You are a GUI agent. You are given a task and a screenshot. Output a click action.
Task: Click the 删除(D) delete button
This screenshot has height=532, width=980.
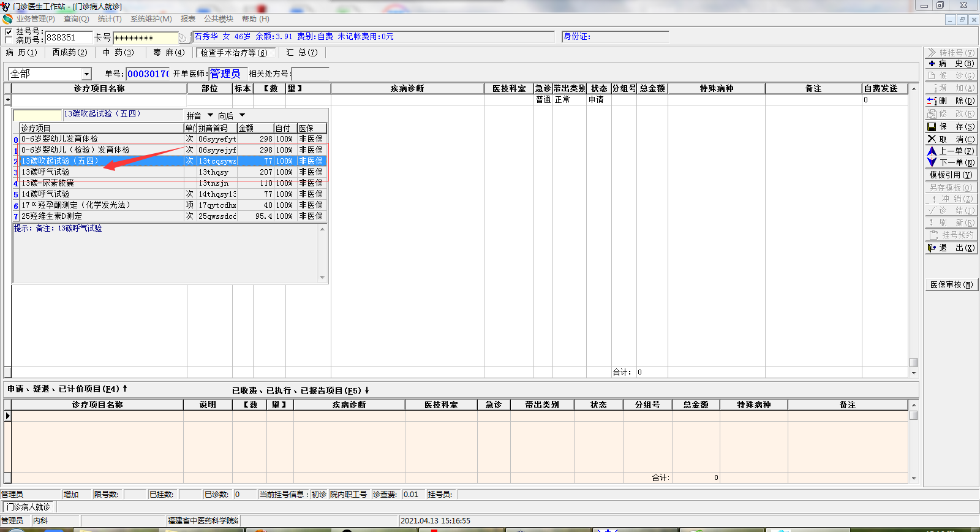click(951, 101)
